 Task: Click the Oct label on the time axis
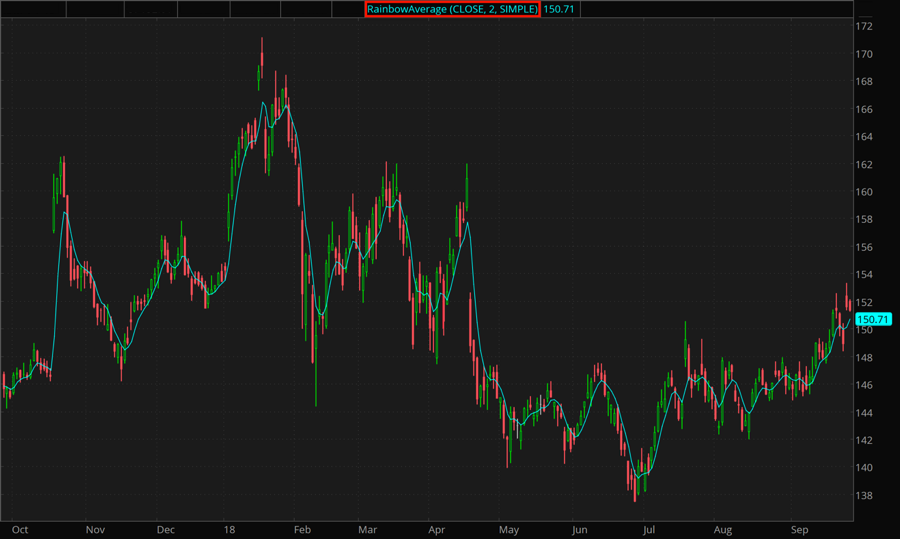[19, 529]
